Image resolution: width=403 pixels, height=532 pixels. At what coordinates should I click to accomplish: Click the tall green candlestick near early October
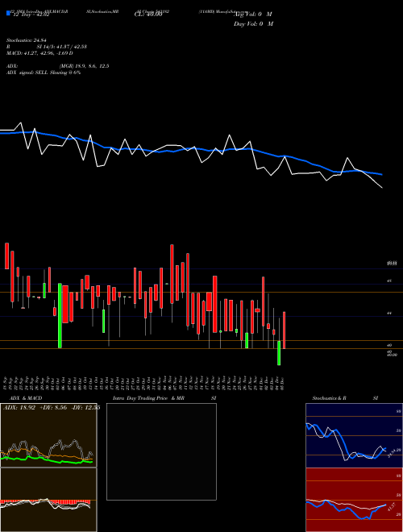click(x=60, y=315)
